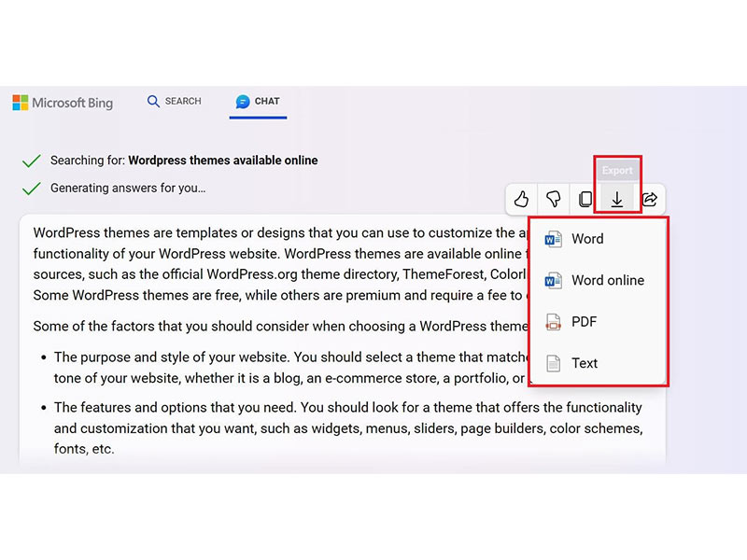Click 'Searching for: Wordpress themes available online' text
The image size is (747, 560).
pyautogui.click(x=184, y=161)
